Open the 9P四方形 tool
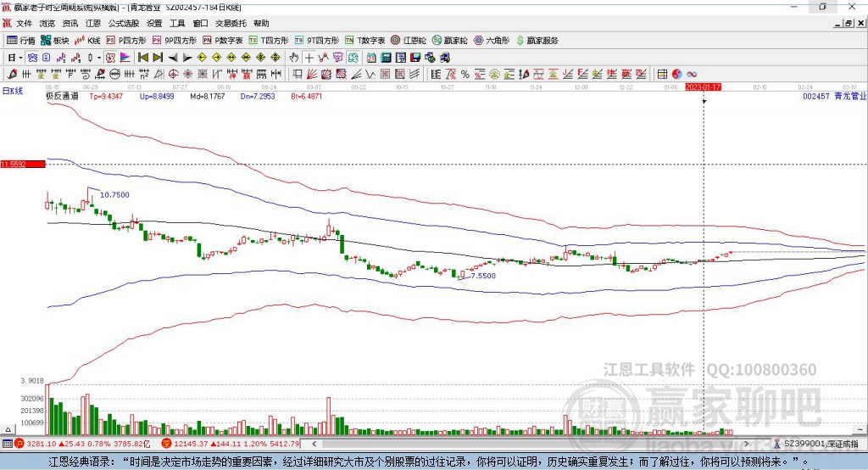This screenshot has height=470, width=868. pos(175,41)
